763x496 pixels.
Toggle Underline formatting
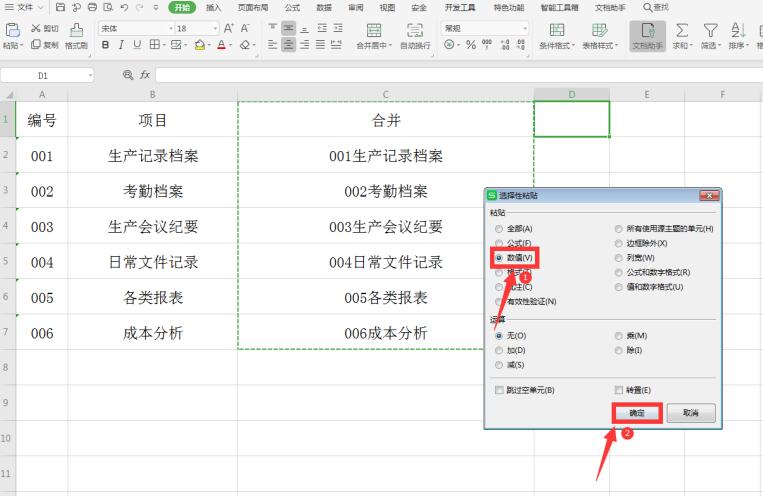point(137,45)
